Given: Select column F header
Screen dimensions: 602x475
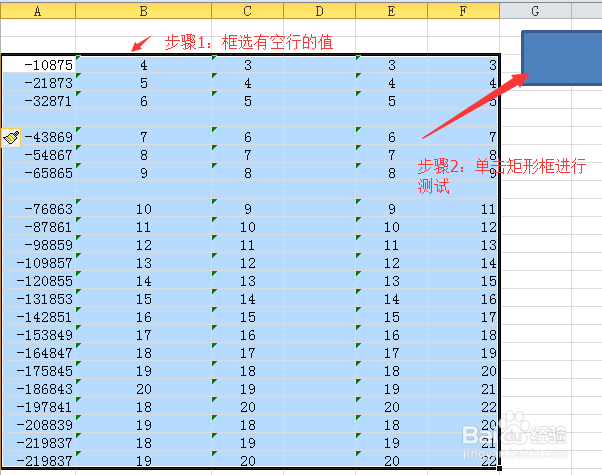Looking at the screenshot, I should pyautogui.click(x=463, y=11).
